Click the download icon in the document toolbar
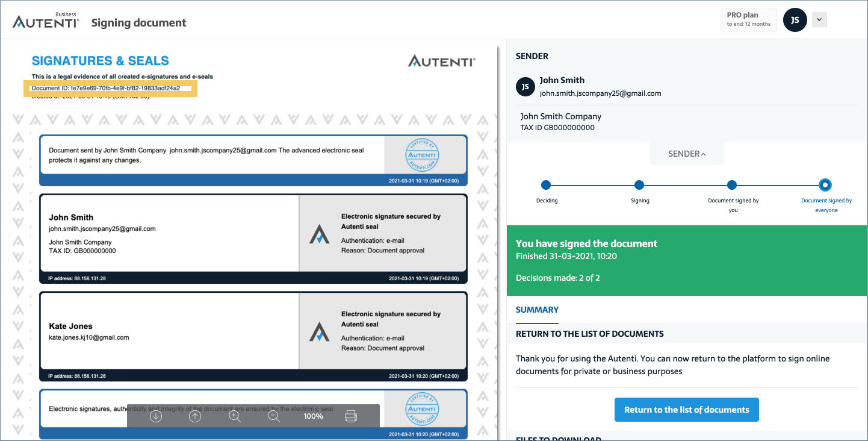The image size is (868, 441). click(x=155, y=416)
